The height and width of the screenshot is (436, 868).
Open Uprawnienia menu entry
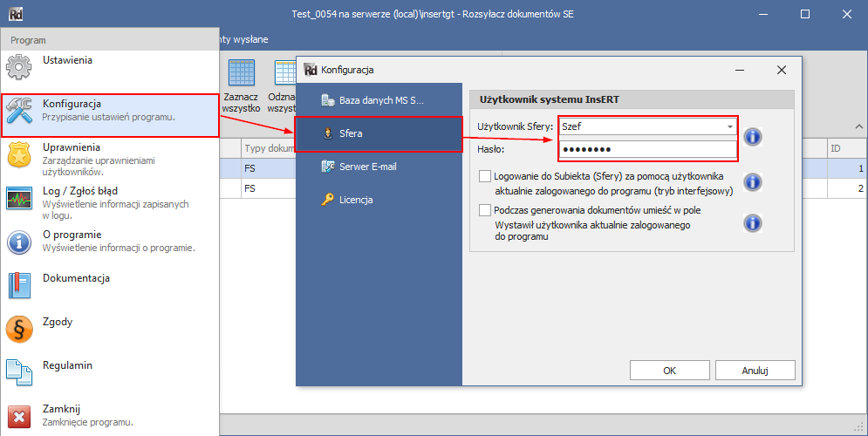pyautogui.click(x=110, y=160)
